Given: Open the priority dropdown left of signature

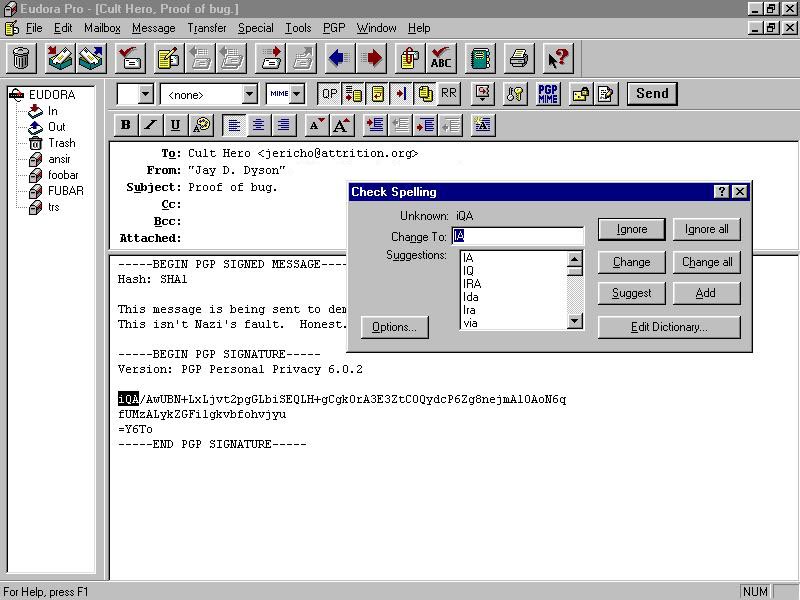Looking at the screenshot, I should [135, 94].
